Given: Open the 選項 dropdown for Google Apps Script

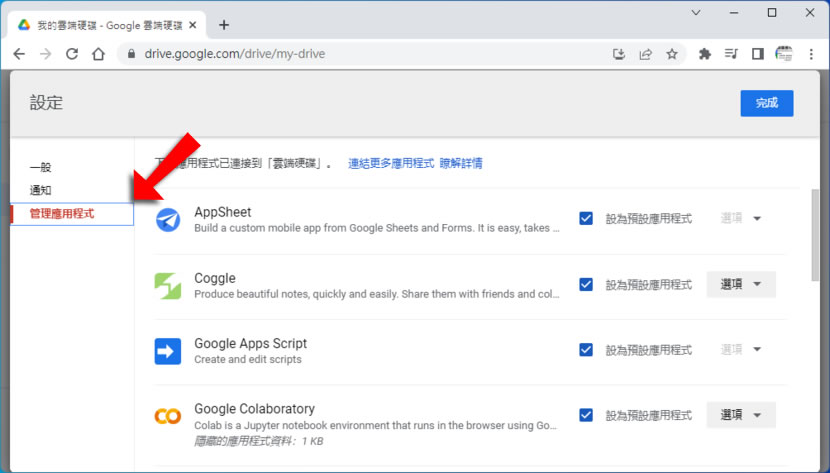Looking at the screenshot, I should (741, 349).
